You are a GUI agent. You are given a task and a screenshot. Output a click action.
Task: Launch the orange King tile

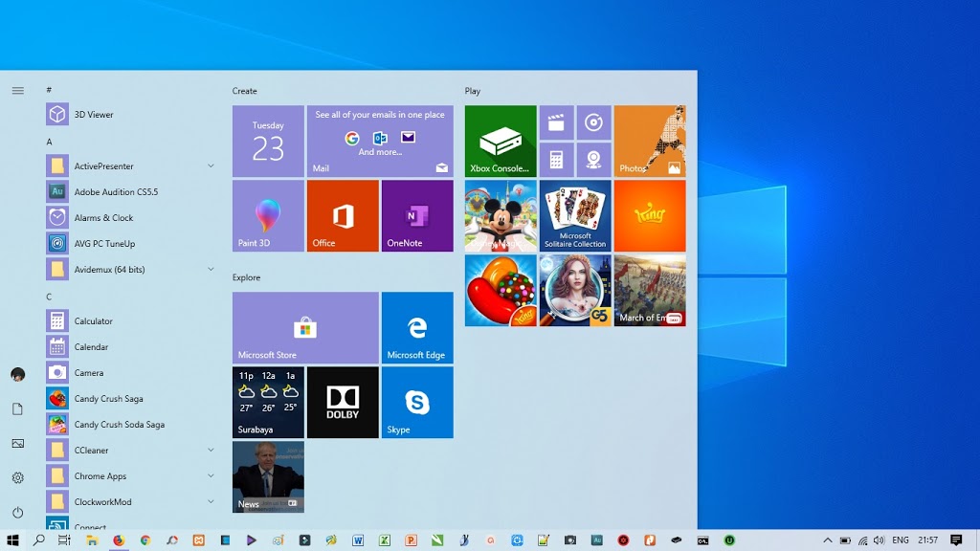[650, 216]
